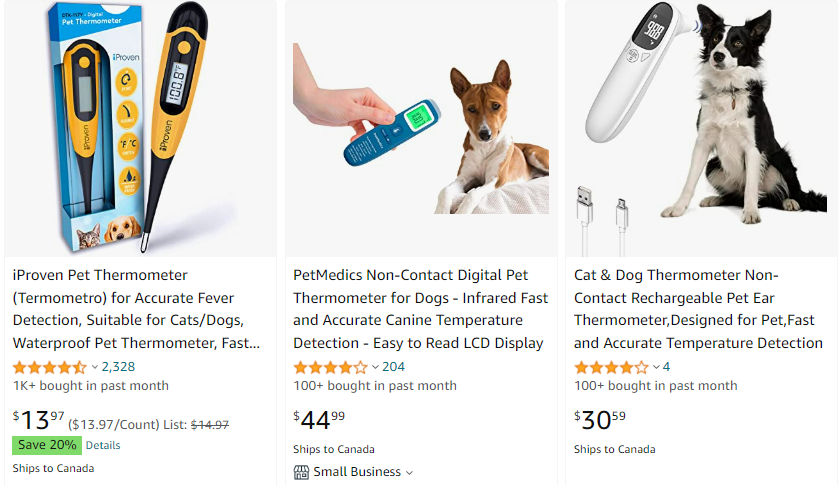The image size is (838, 486).
Task: Click the PetMedics star rating icons
Action: click(330, 367)
